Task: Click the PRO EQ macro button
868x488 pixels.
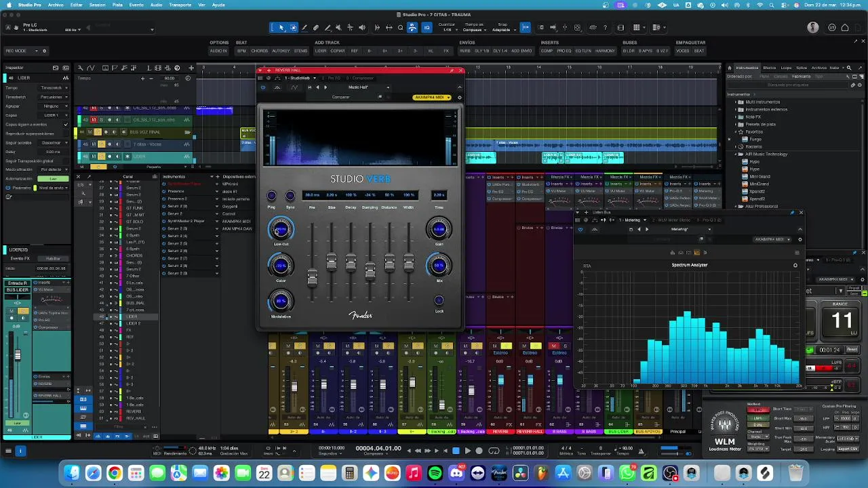Action: point(564,51)
